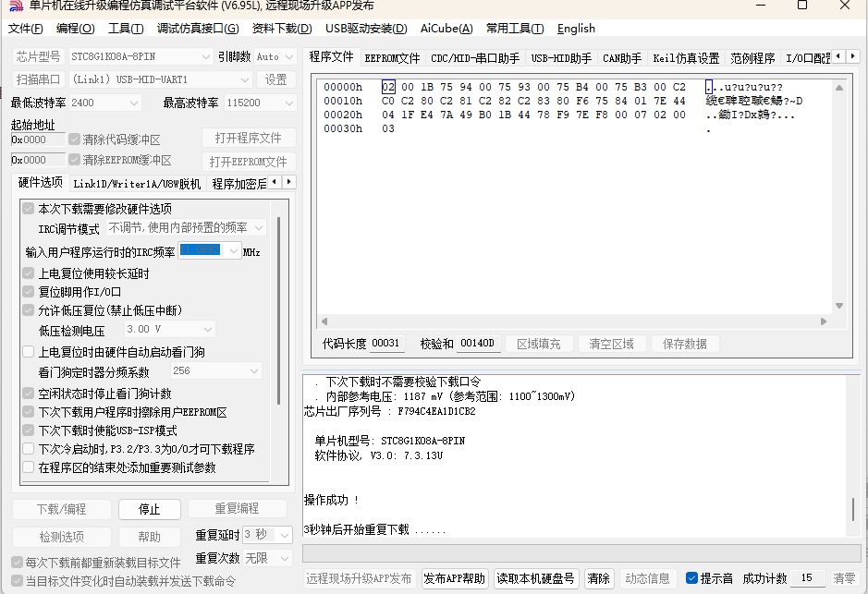Click right arrow of right-panel tab scroller
Image resolution: width=868 pixels, height=594 pixels.
[853, 55]
